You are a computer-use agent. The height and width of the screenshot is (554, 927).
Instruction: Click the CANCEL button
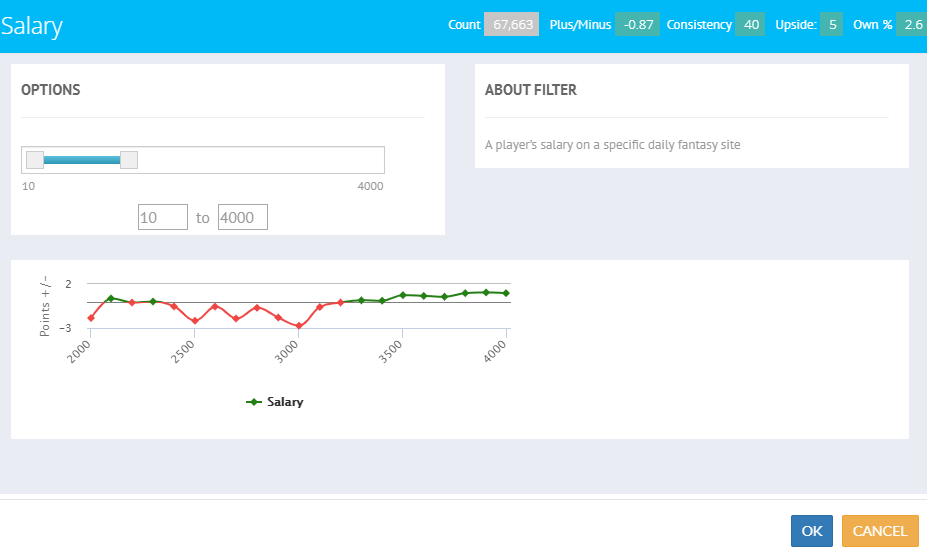[x=880, y=531]
